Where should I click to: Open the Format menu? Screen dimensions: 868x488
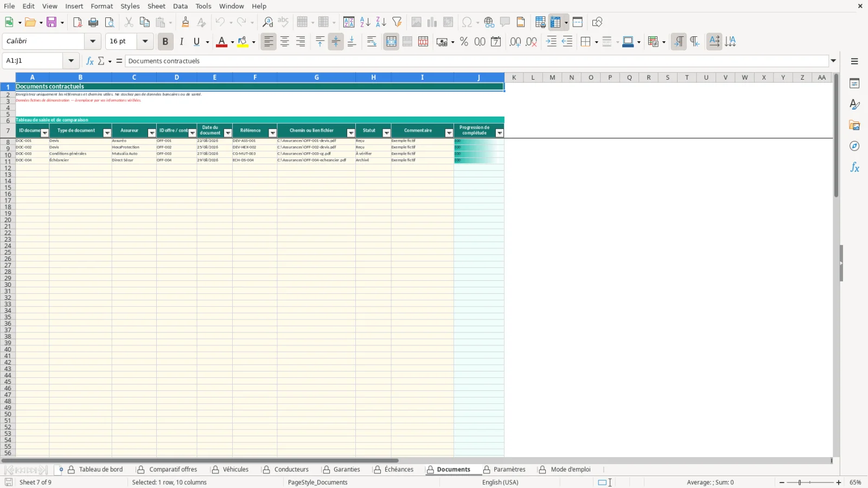coord(102,6)
